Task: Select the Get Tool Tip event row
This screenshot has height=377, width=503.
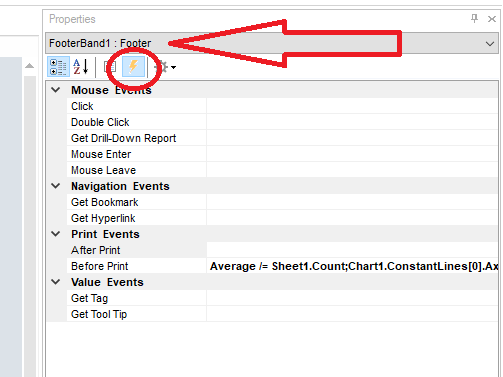Action: pyautogui.click(x=282, y=314)
